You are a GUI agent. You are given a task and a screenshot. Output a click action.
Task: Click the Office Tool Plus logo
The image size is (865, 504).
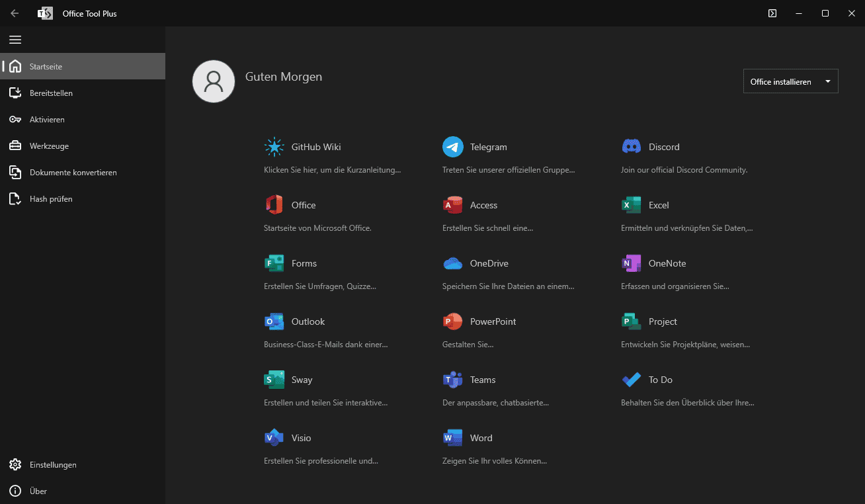click(x=45, y=13)
